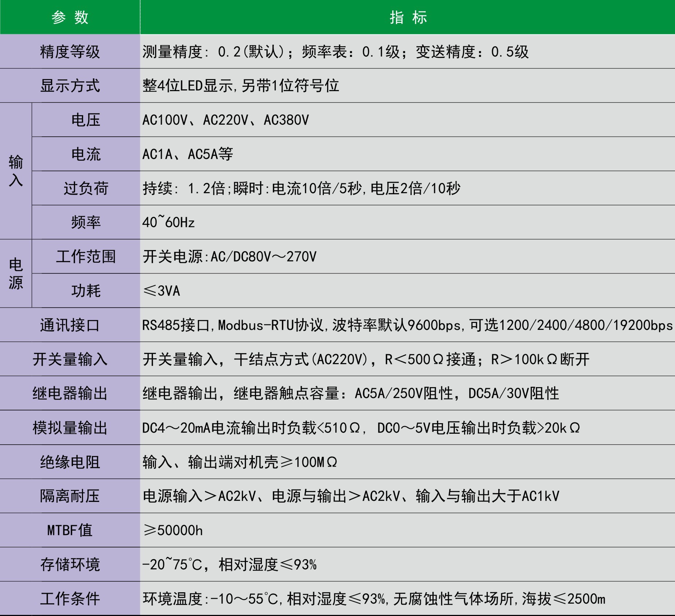Viewport: 675px width, 616px height.
Task: Select the 存储环境 parameter cell
Action: (70, 564)
